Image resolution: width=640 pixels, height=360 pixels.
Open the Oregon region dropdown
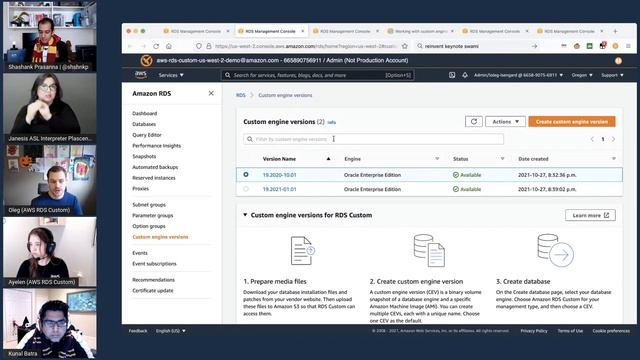pos(582,75)
